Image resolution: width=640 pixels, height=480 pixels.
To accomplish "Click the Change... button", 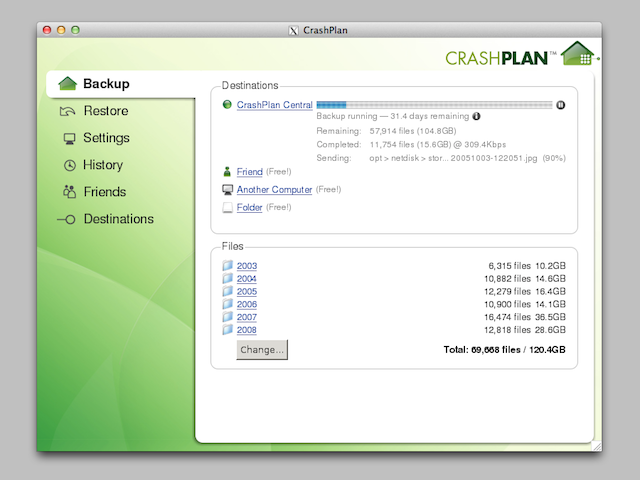I will pos(262,350).
